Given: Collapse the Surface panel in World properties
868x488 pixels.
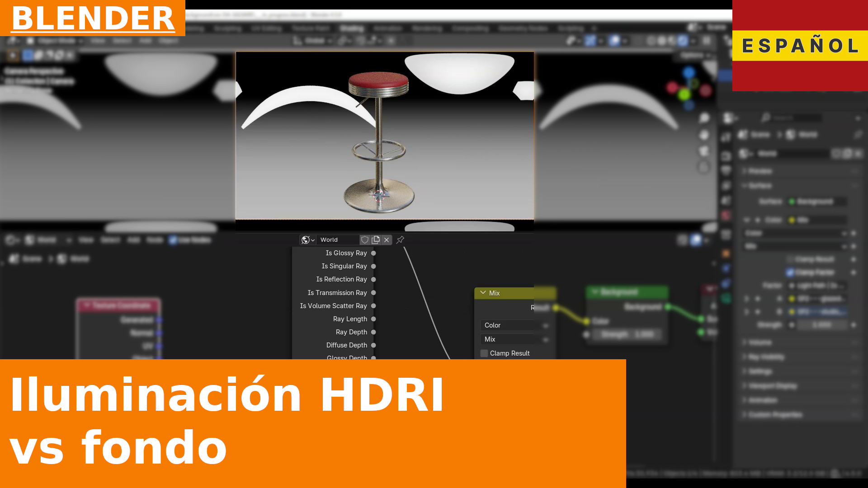Looking at the screenshot, I should coord(800,186).
